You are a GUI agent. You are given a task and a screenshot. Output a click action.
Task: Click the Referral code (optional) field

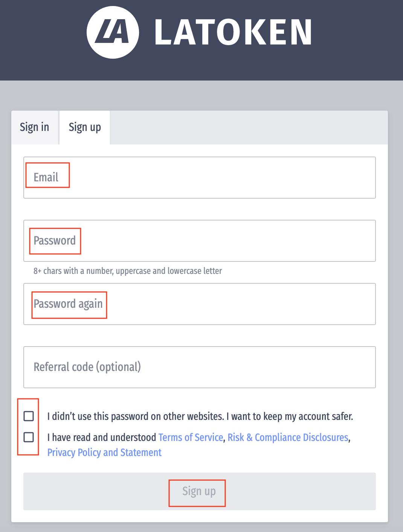click(x=200, y=367)
